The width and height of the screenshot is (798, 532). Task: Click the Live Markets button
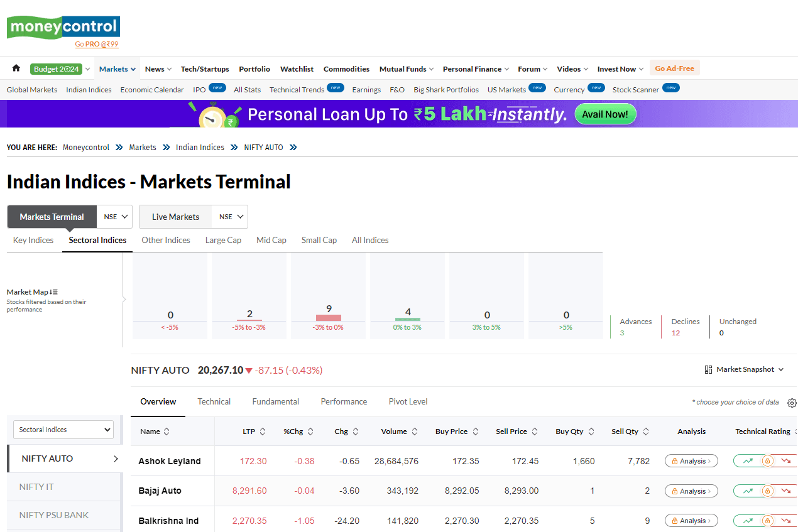pos(175,217)
